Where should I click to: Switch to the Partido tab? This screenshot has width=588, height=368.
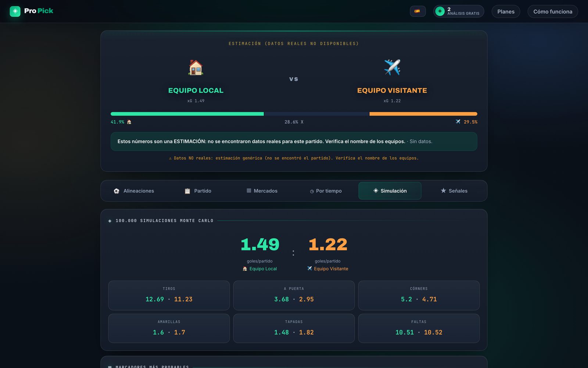198,191
